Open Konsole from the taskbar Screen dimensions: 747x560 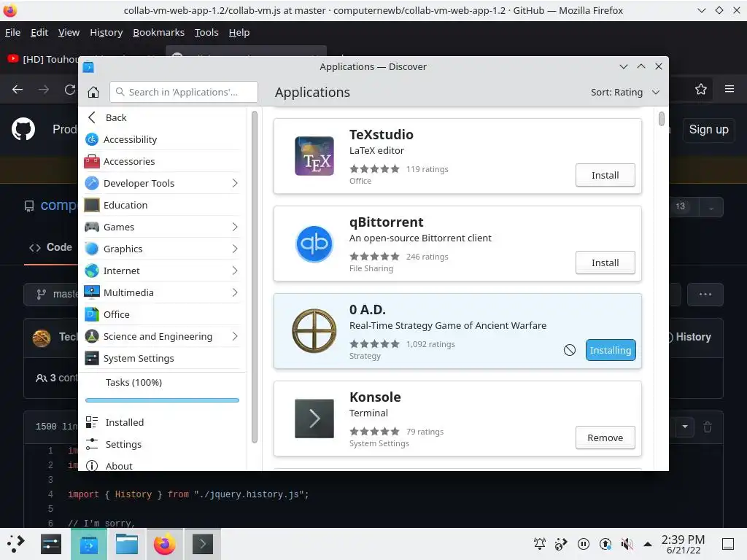[203, 544]
